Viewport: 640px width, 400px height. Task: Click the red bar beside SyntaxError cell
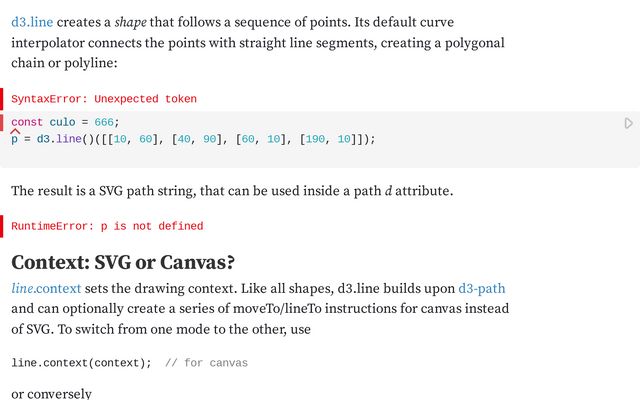tap(2, 99)
